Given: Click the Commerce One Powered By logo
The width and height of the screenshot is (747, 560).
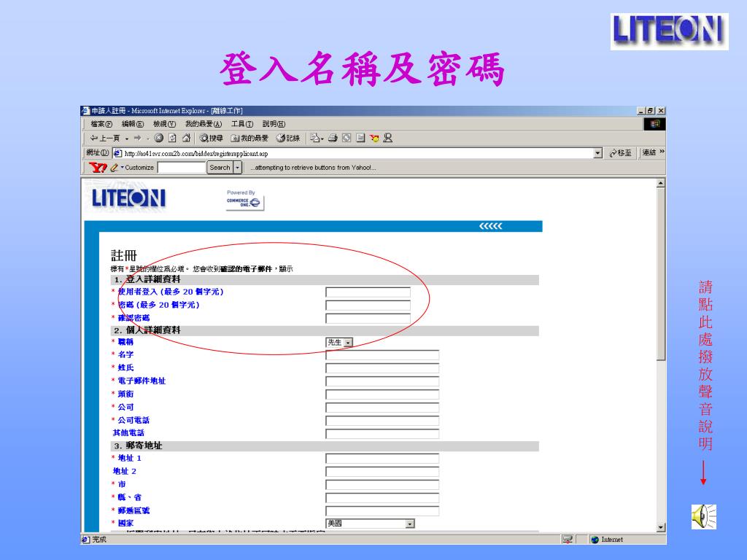Looking at the screenshot, I should click(x=244, y=200).
